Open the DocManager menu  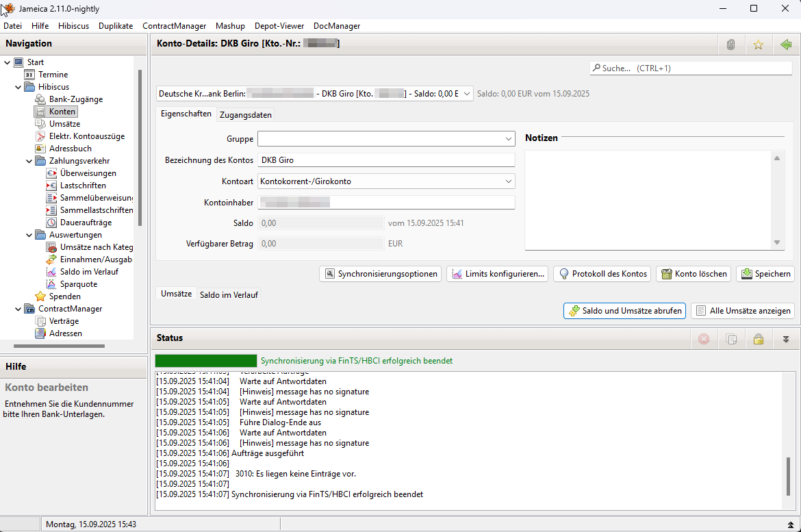337,26
